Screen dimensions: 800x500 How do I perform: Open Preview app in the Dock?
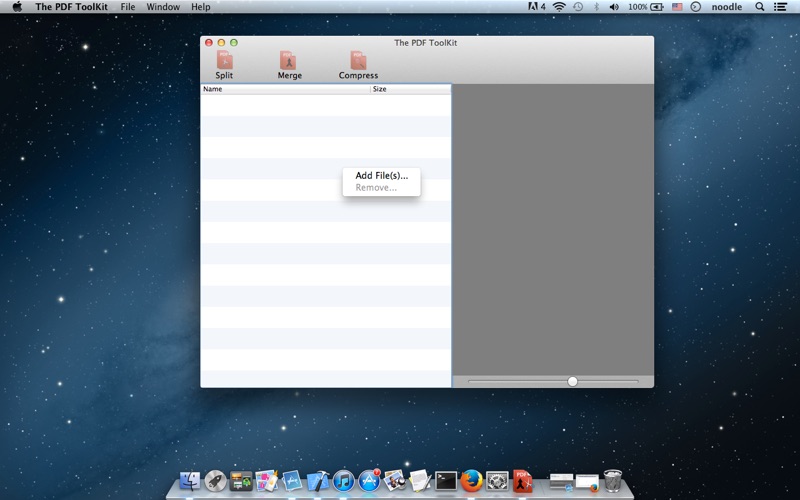[394, 481]
